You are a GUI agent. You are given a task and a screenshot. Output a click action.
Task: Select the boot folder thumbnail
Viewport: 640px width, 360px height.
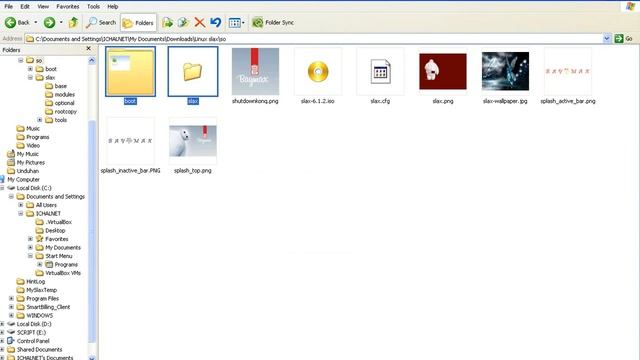[130, 71]
